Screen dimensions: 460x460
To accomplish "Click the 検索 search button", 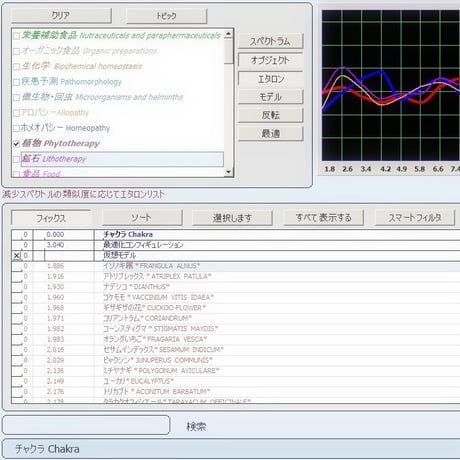I will (196, 426).
